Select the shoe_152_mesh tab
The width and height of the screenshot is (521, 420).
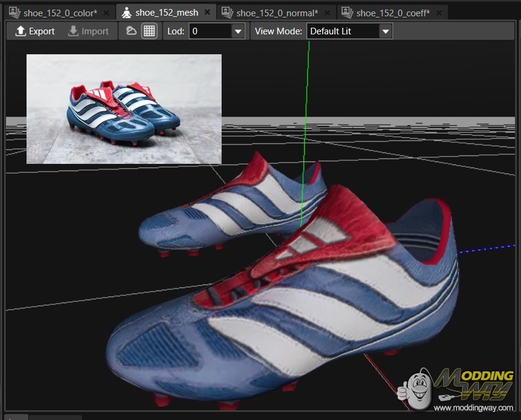[x=166, y=13]
